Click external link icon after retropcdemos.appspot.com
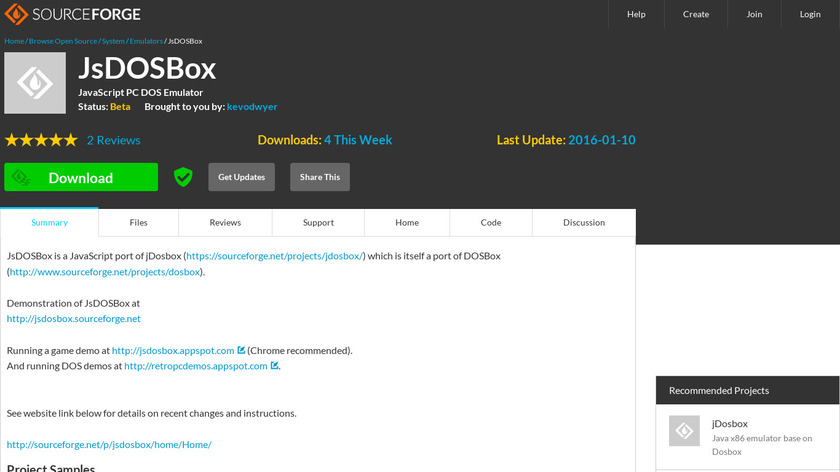This screenshot has width=840, height=472. pos(274,365)
